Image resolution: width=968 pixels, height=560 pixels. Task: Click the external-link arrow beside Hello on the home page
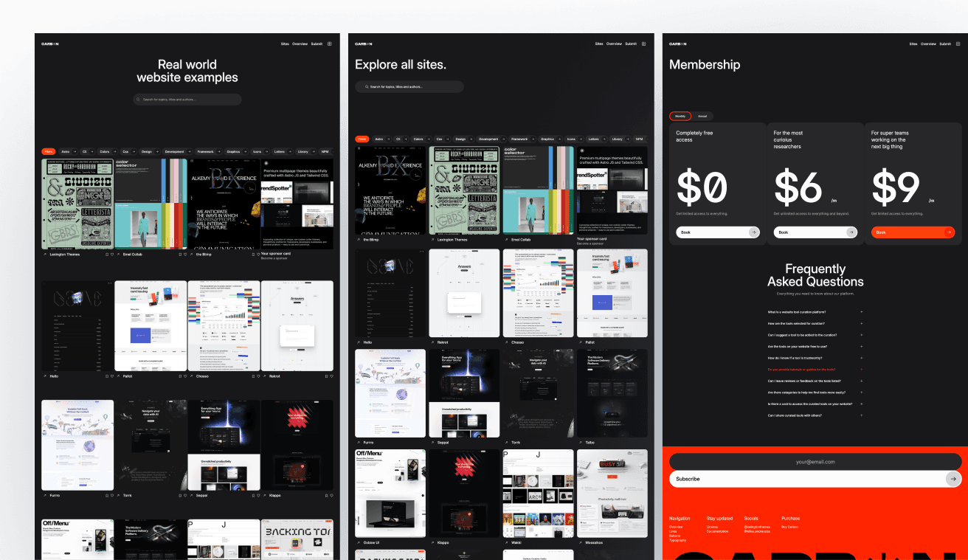[x=45, y=376]
